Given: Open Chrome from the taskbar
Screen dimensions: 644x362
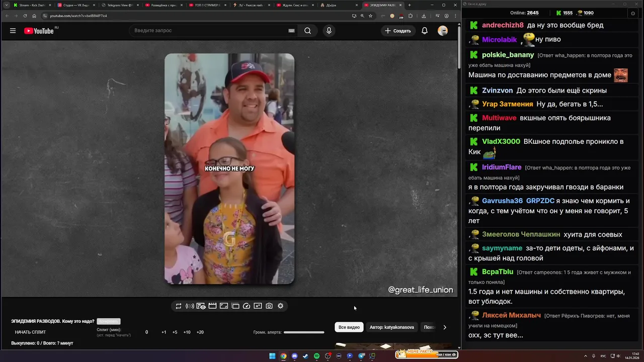Looking at the screenshot, I should pyautogui.click(x=283, y=356).
